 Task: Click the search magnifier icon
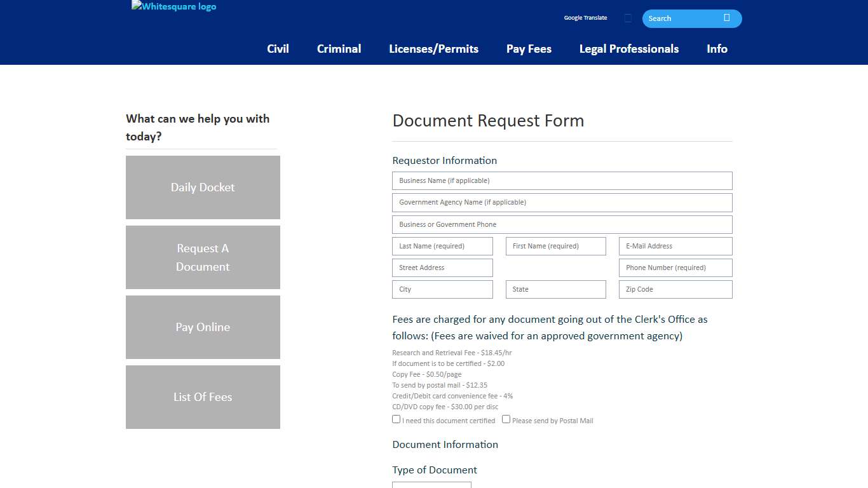(x=726, y=18)
